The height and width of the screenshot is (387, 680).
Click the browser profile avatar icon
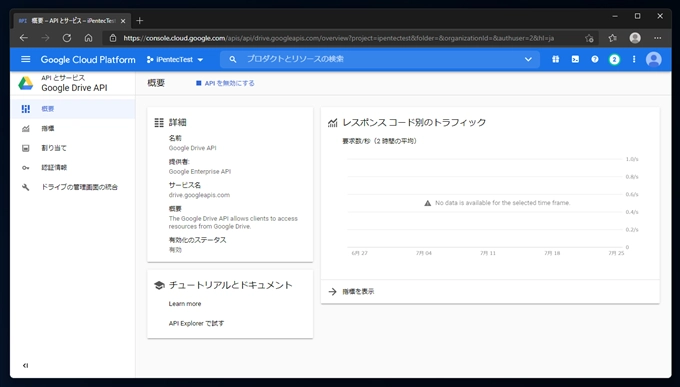point(635,38)
